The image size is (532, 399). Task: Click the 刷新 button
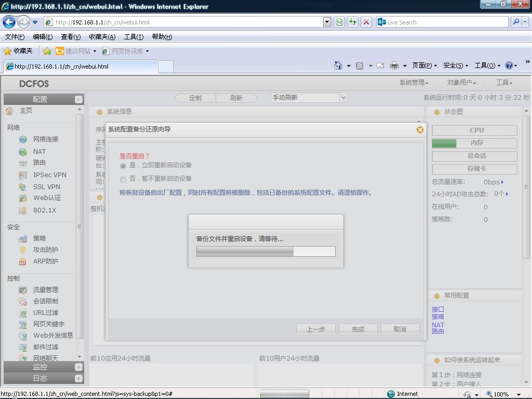pyautogui.click(x=236, y=98)
